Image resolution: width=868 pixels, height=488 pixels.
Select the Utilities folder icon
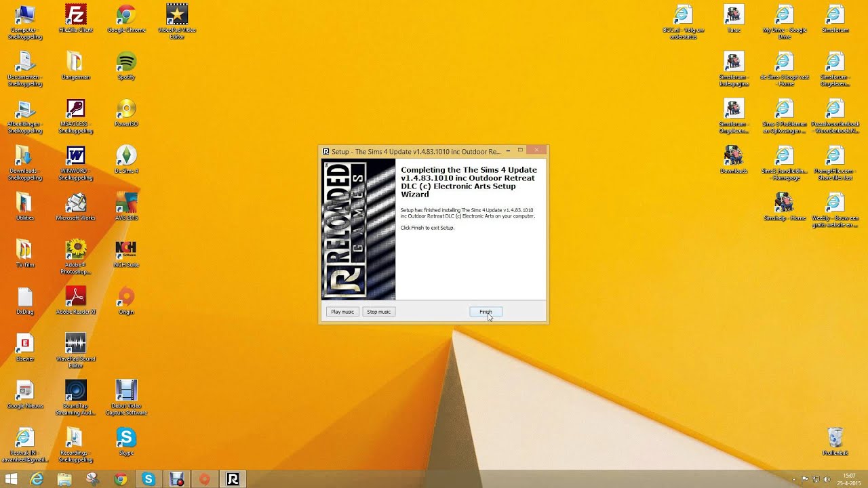[x=25, y=206]
